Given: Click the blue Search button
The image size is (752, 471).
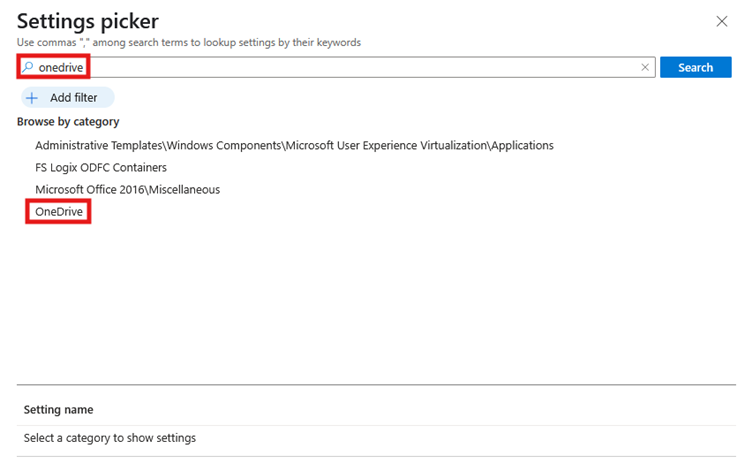Looking at the screenshot, I should point(695,67).
